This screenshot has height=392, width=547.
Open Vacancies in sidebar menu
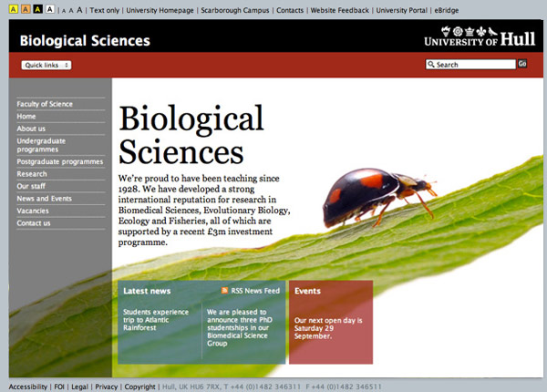(33, 211)
